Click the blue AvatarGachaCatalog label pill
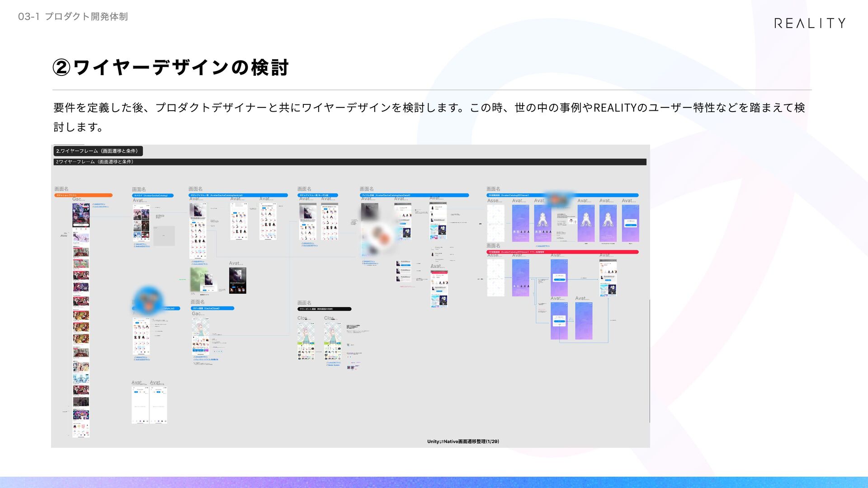This screenshot has height=488, width=868. pyautogui.click(x=152, y=196)
